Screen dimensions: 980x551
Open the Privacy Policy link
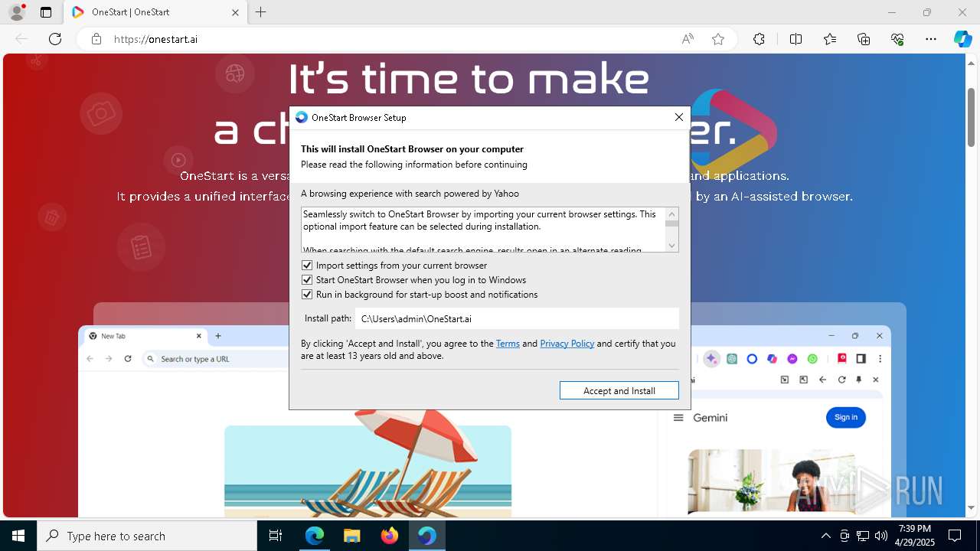(567, 344)
